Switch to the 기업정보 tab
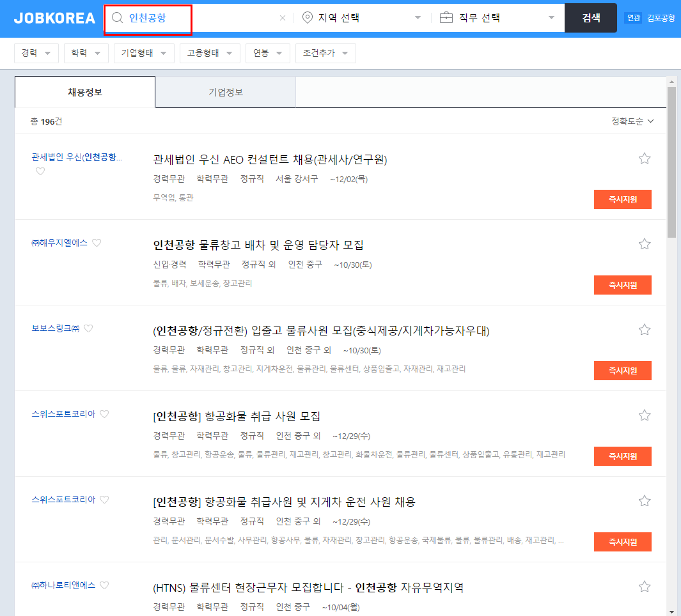 pyautogui.click(x=226, y=92)
